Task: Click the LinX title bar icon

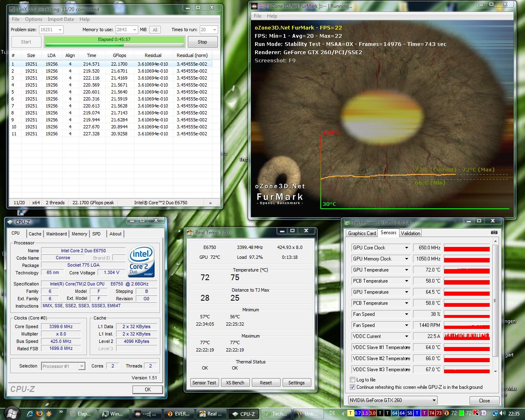Action: pos(12,9)
